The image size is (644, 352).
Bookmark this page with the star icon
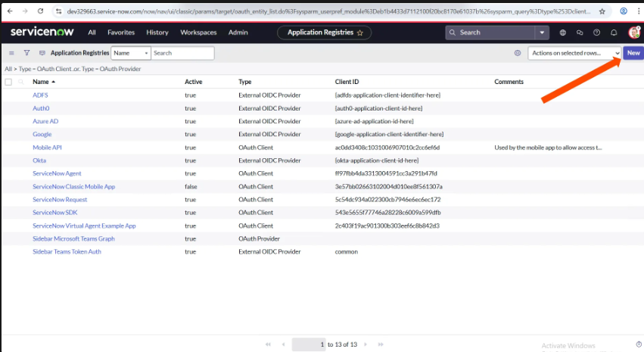click(x=602, y=11)
